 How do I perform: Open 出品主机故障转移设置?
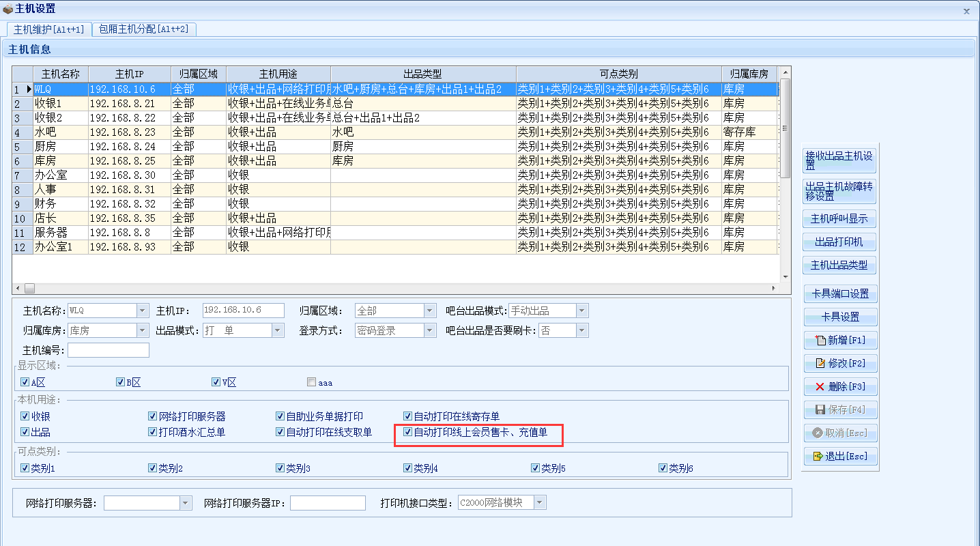[839, 191]
